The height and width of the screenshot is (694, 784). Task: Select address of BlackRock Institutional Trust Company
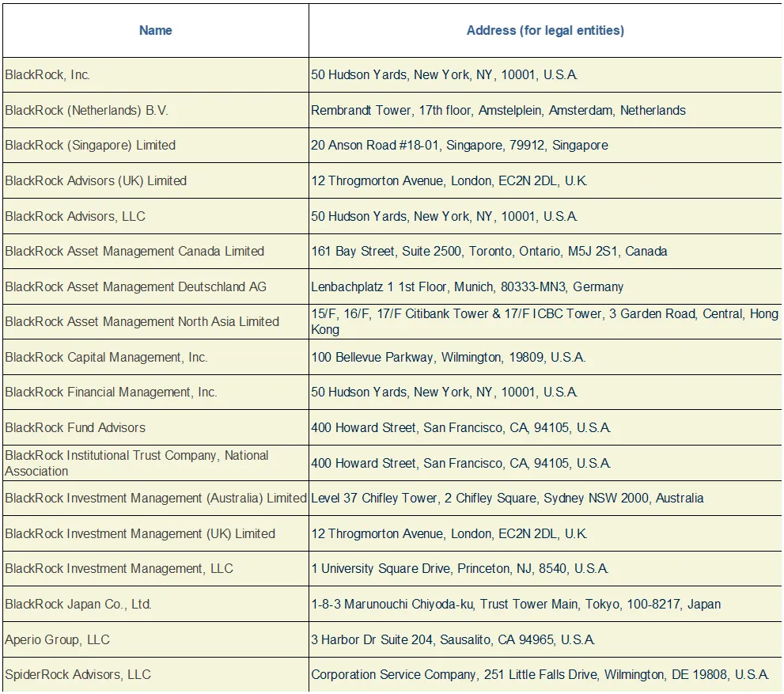click(x=545, y=463)
